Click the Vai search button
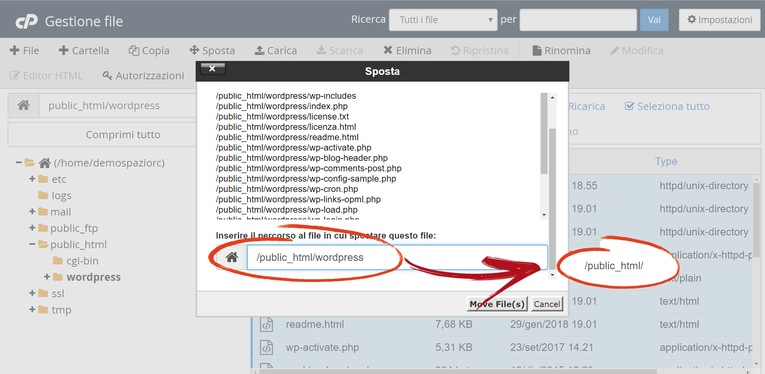Image resolution: width=765 pixels, height=374 pixels. tap(654, 20)
